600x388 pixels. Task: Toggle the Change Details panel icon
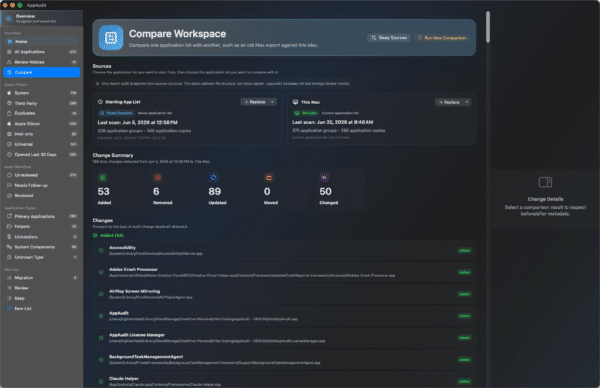545,182
